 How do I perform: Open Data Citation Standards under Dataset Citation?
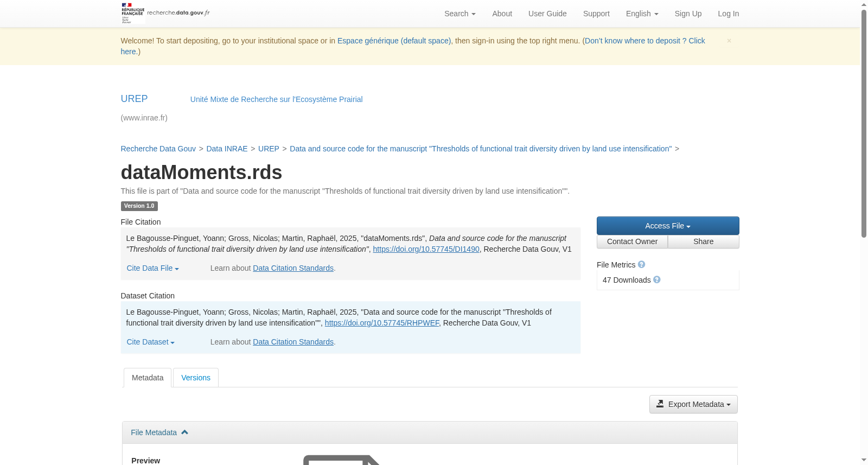293,342
